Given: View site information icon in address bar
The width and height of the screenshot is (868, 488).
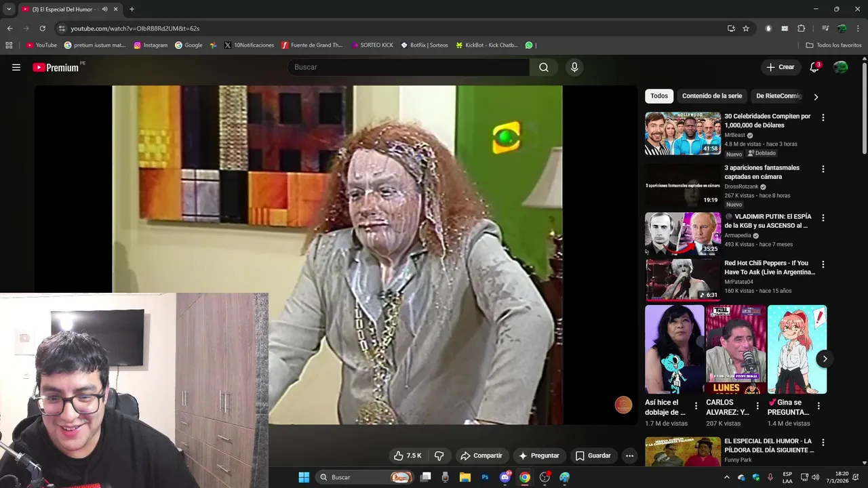Looking at the screenshot, I should tap(62, 28).
